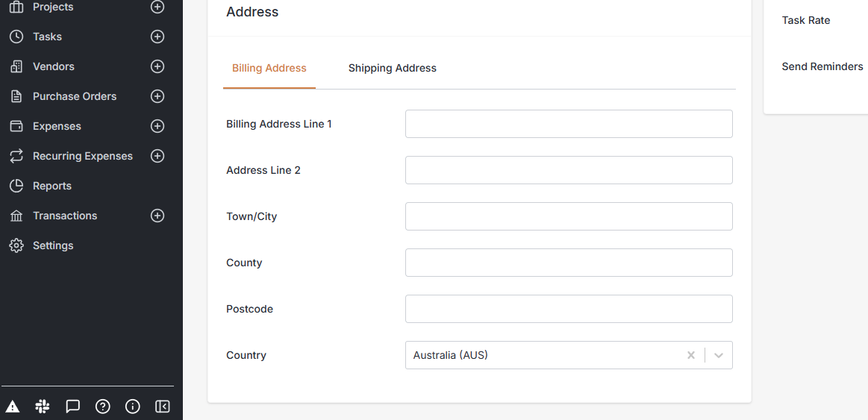
Task: Add recurring expense using plus icon
Action: click(157, 156)
